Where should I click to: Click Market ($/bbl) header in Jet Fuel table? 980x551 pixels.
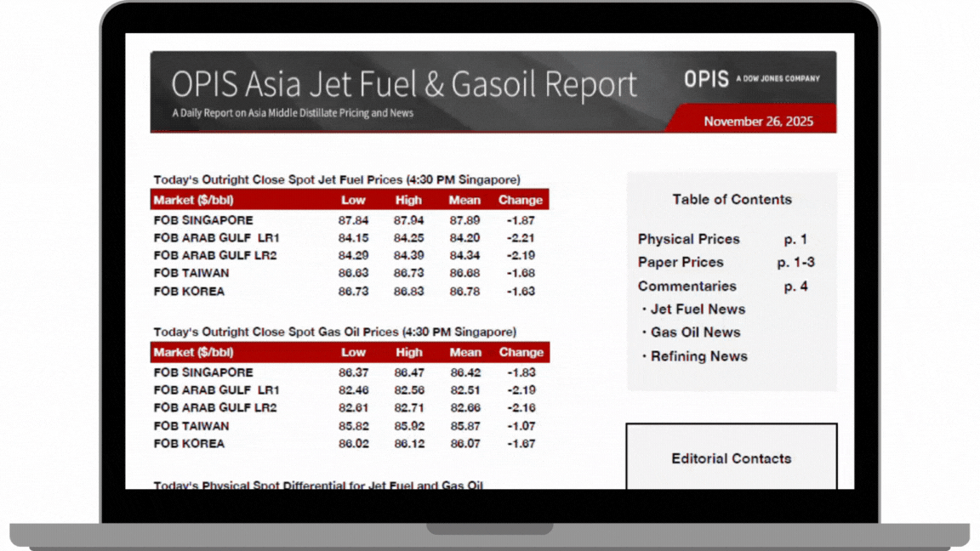193,201
